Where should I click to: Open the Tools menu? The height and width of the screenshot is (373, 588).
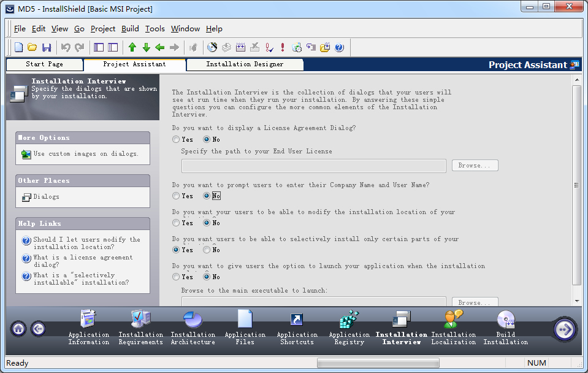[x=155, y=29]
